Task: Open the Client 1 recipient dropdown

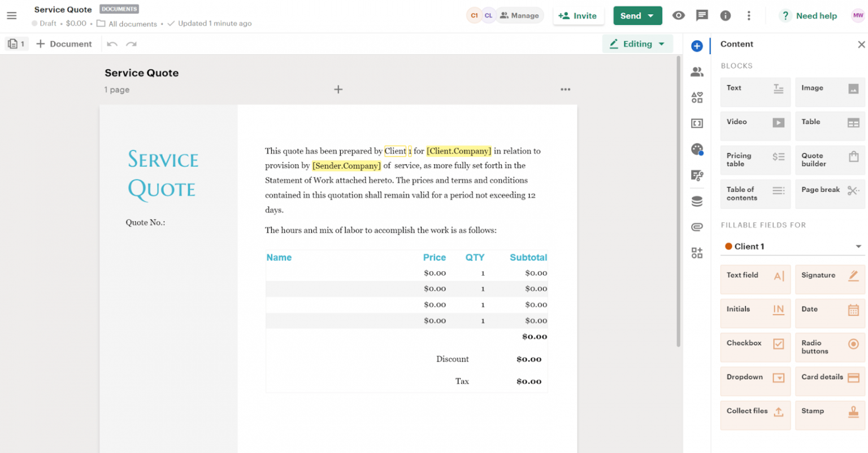Action: click(x=792, y=246)
